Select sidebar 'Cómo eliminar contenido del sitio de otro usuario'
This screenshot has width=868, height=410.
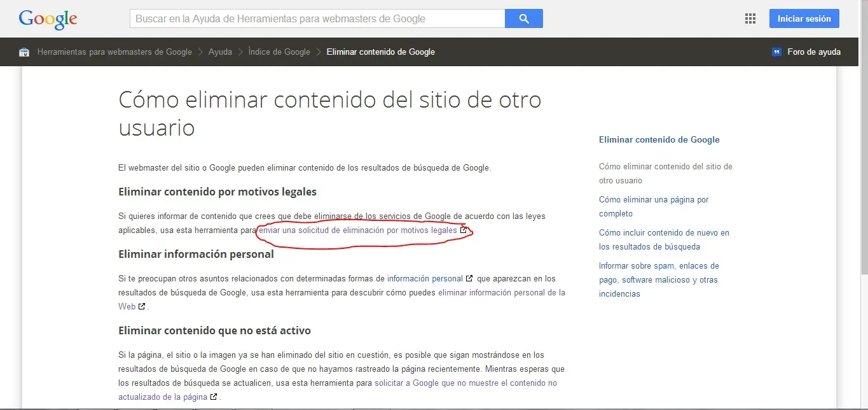[666, 173]
